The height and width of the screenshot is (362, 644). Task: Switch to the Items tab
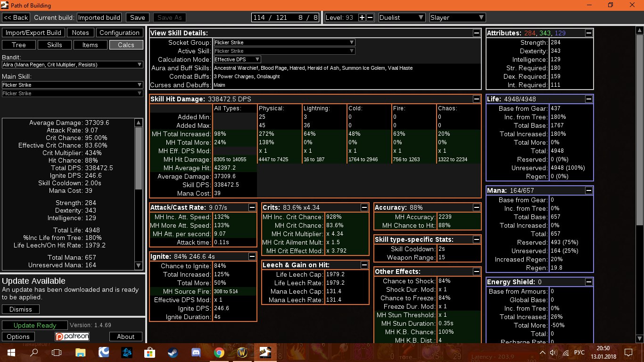(x=90, y=45)
